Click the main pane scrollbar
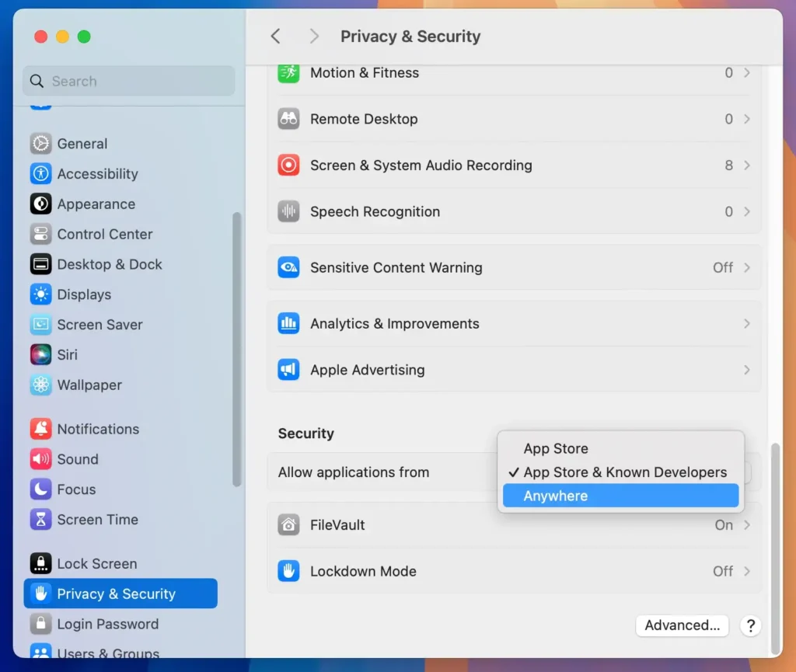Viewport: 796px width, 672px height. [775, 548]
